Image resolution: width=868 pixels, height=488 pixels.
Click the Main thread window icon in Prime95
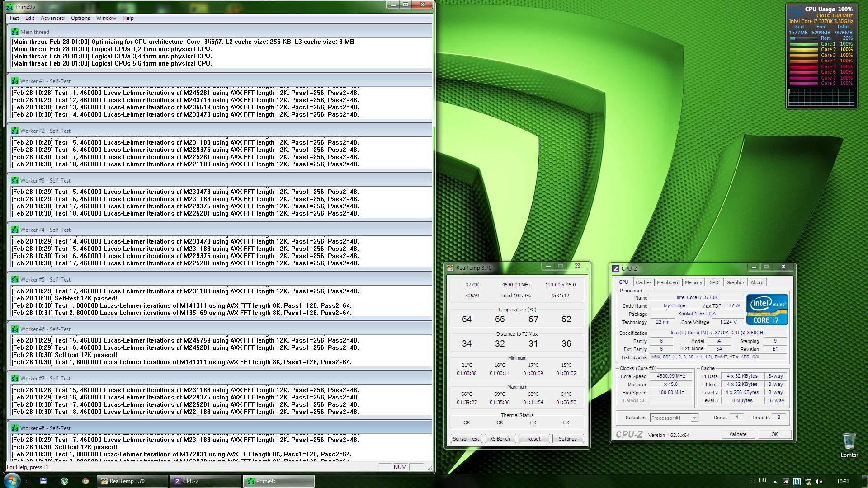pos(15,32)
